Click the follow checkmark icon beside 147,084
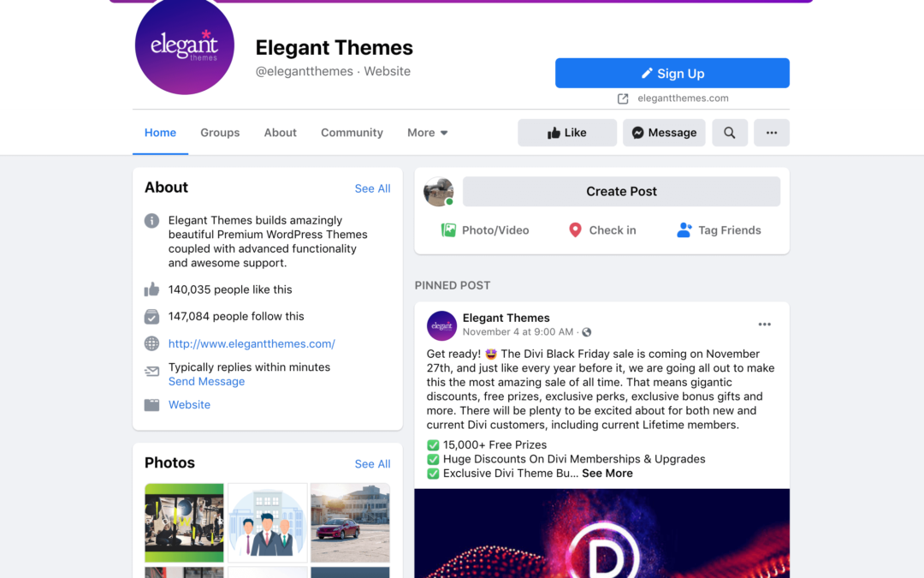Viewport: 924px width, 578px height. pyautogui.click(x=151, y=317)
